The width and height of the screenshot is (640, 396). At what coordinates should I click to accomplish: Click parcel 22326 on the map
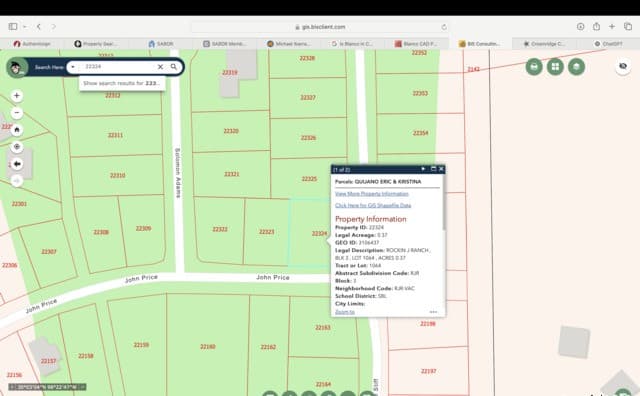[308, 138]
